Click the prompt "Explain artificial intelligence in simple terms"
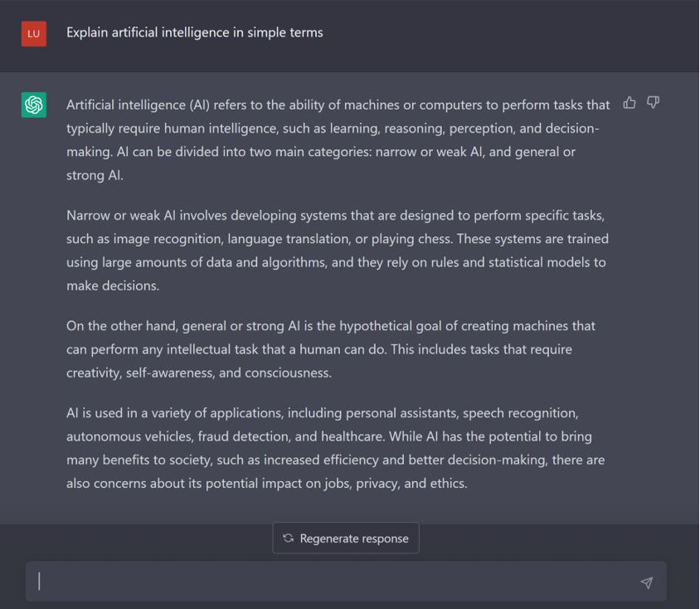The width and height of the screenshot is (700, 609). coord(195,32)
